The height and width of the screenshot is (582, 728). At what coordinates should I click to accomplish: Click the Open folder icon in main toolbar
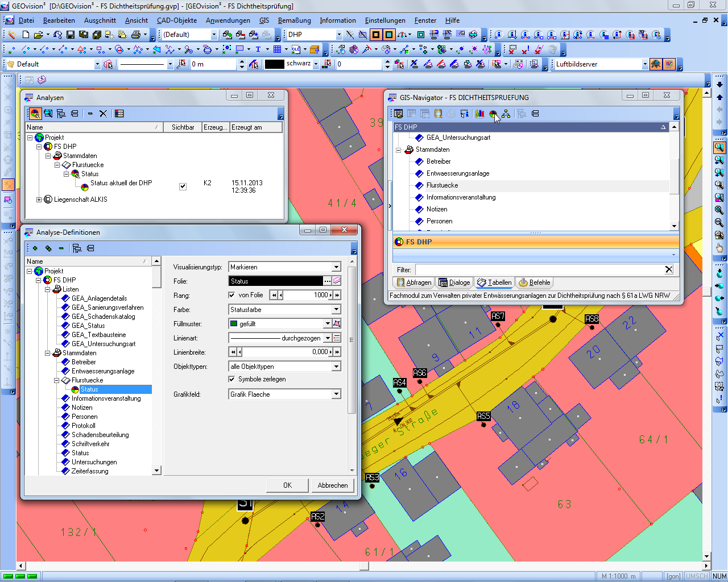click(x=38, y=35)
